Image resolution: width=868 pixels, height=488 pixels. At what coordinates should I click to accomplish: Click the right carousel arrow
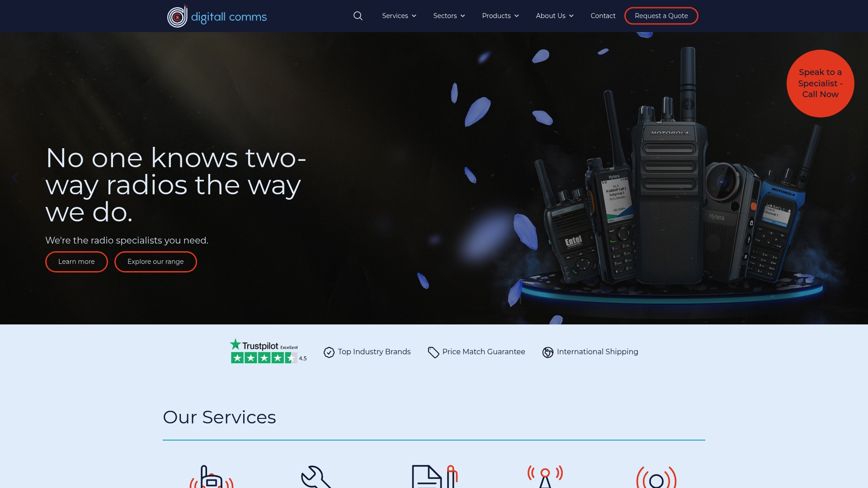pos(853,177)
